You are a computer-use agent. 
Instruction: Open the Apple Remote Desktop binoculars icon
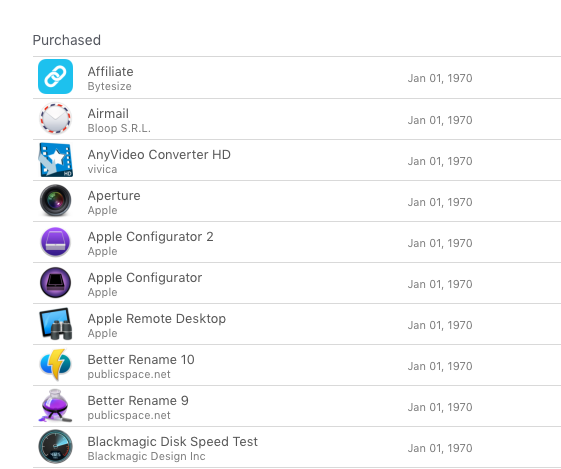tap(55, 324)
